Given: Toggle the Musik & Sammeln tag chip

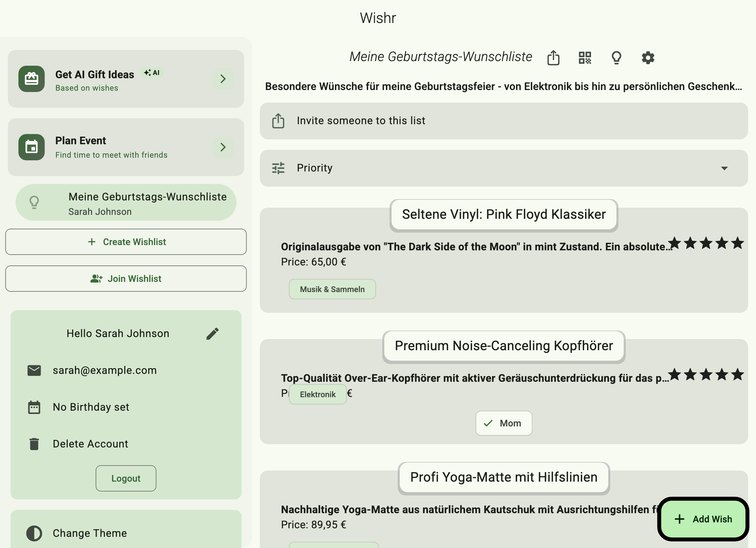Looking at the screenshot, I should click(x=332, y=289).
